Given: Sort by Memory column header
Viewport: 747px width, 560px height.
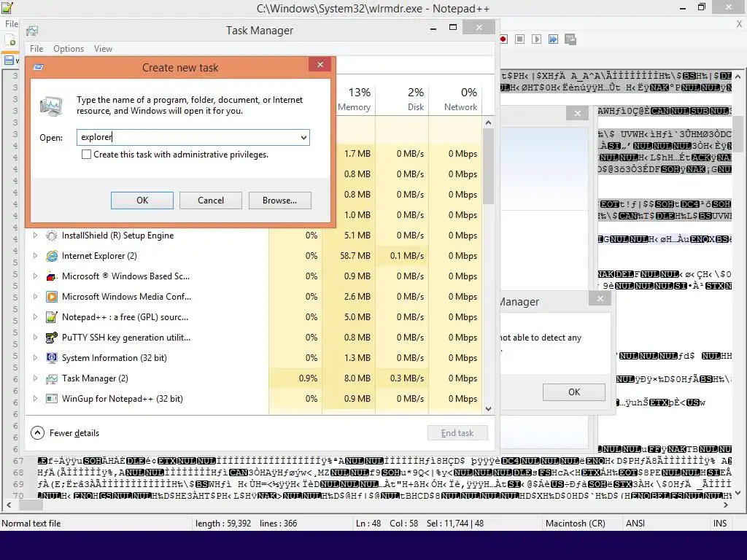Looking at the screenshot, I should coord(354,99).
